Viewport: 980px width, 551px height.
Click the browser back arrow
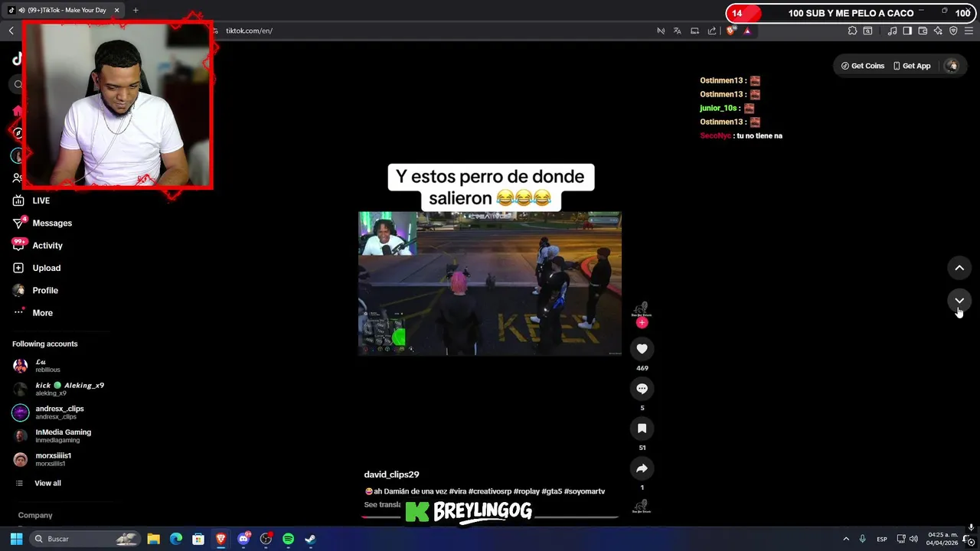pyautogui.click(x=11, y=31)
